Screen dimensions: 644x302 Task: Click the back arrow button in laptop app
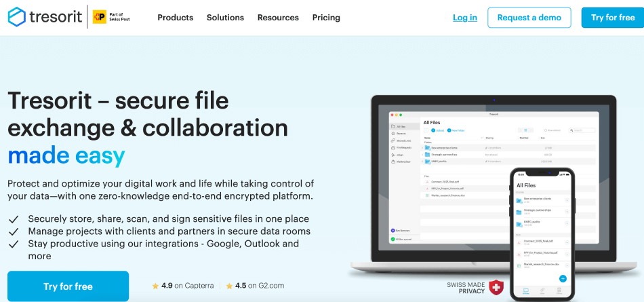coord(426,130)
